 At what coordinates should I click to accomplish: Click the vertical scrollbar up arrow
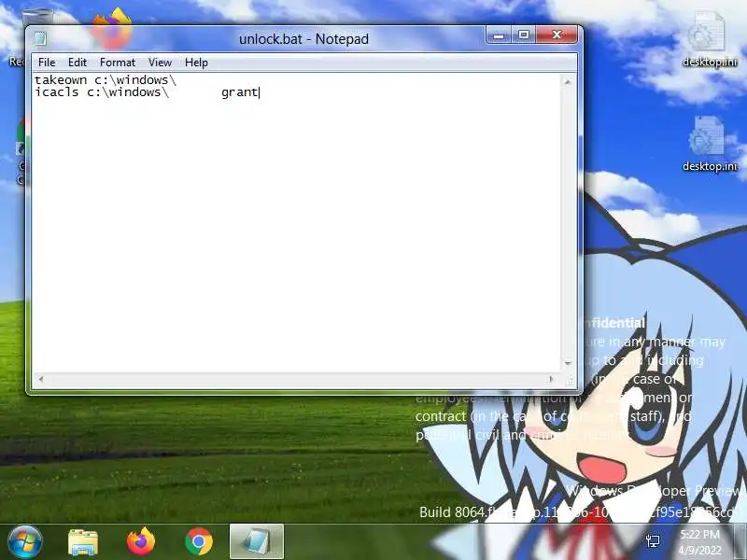pyautogui.click(x=568, y=81)
